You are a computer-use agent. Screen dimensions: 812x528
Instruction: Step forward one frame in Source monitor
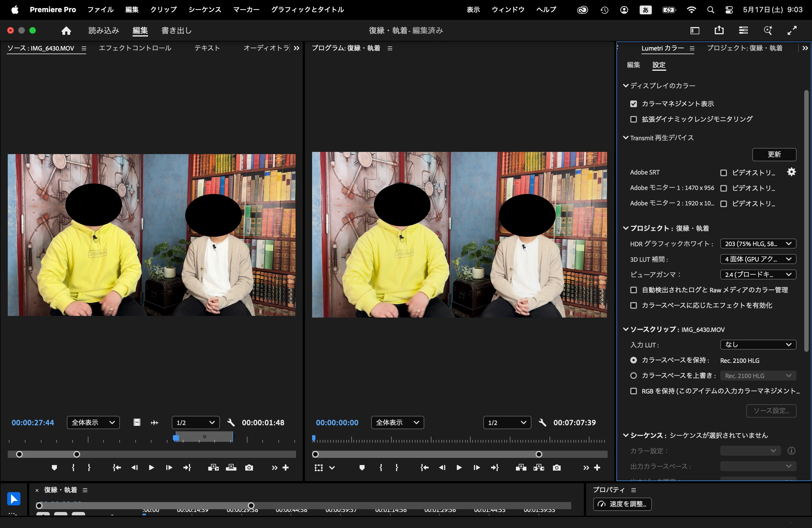tap(169, 468)
